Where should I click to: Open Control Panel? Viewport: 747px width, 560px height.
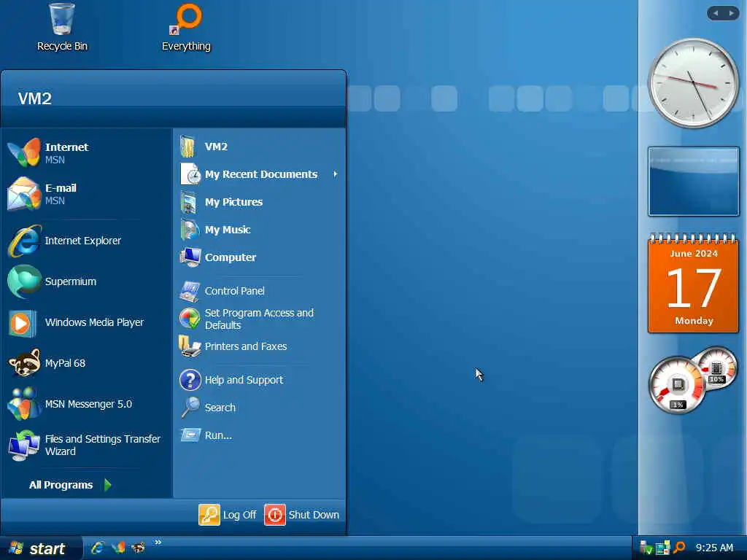260,291
